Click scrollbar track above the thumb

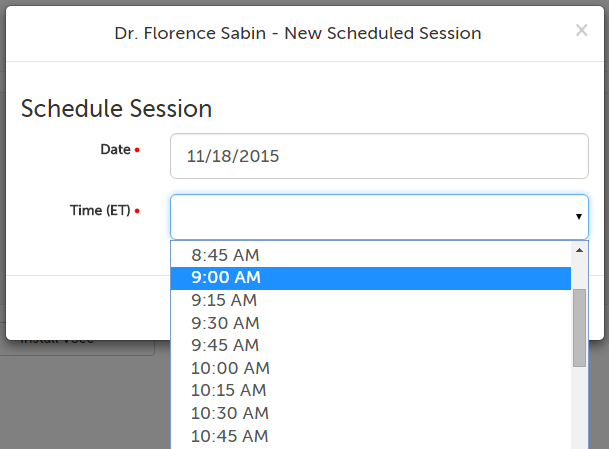579,274
